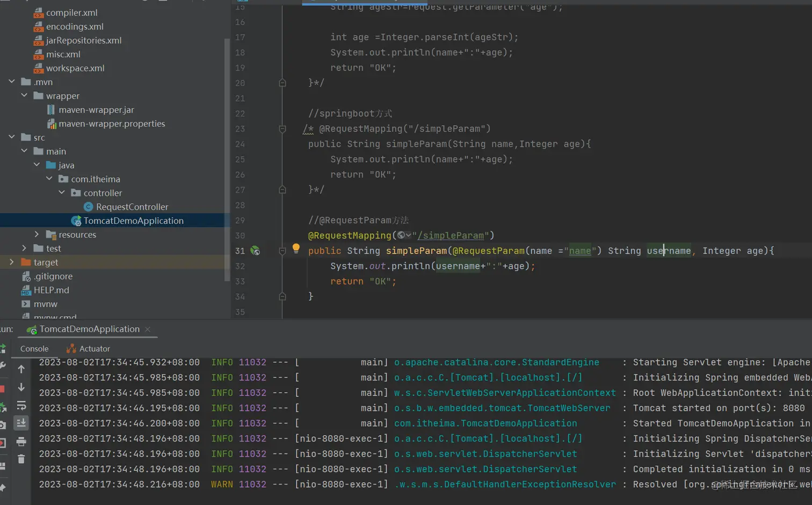The image size is (812, 505).
Task: Open the globe URL dropdown in @RequestMapping
Action: tap(404, 236)
